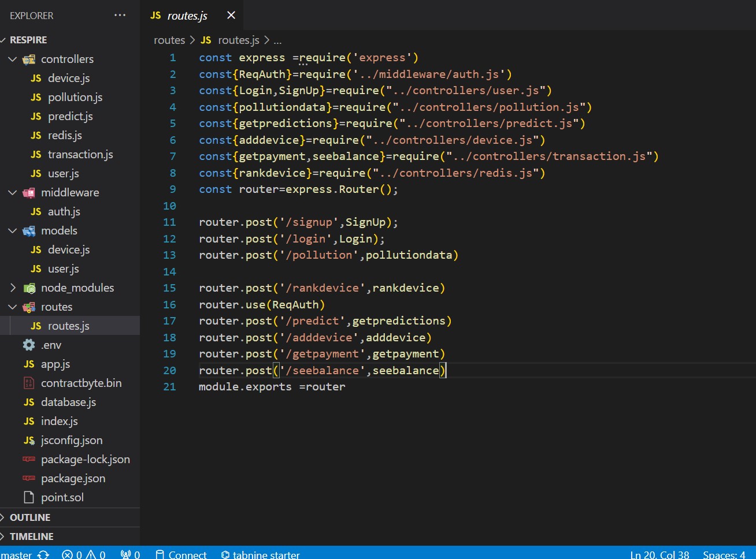Screen dimensions: 756x559
Task: Click the Explorer more actions ellipsis
Action: coord(120,16)
